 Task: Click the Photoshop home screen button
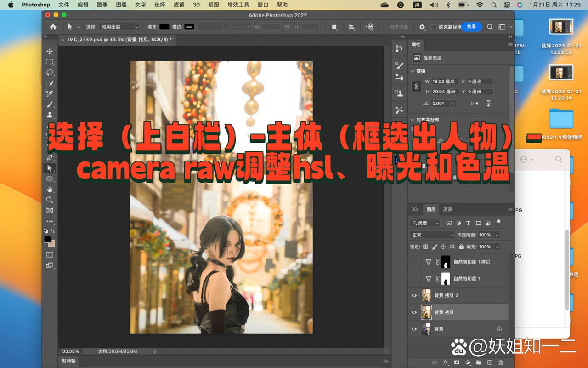[53, 27]
